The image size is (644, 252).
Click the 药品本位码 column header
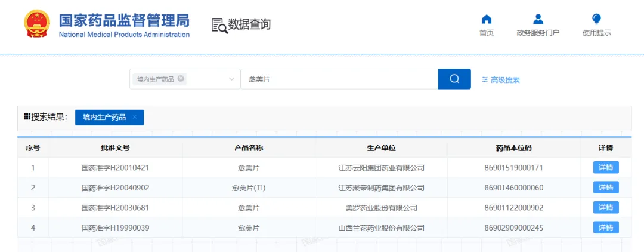click(514, 148)
